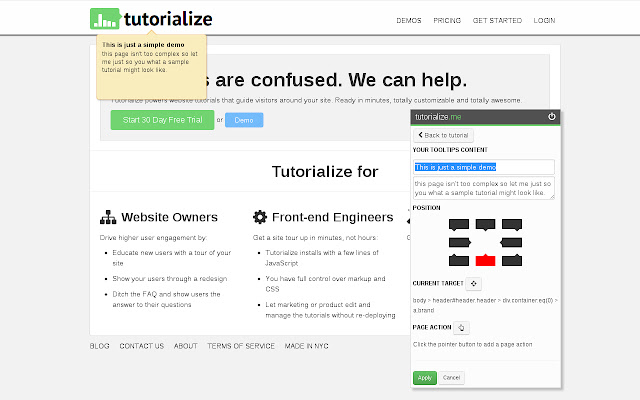Click 'Show your users through a redesign' bullet

click(170, 278)
